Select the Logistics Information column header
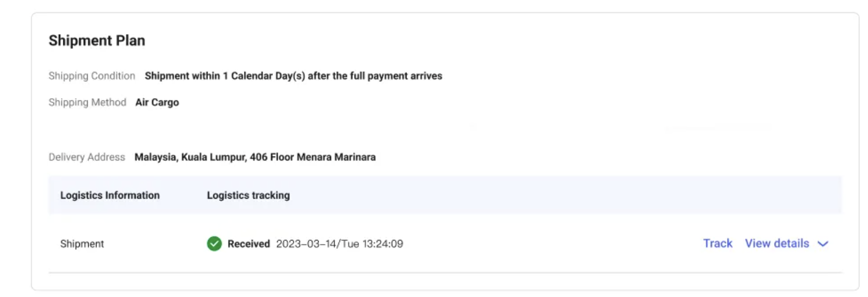This screenshot has width=868, height=297. 110,196
